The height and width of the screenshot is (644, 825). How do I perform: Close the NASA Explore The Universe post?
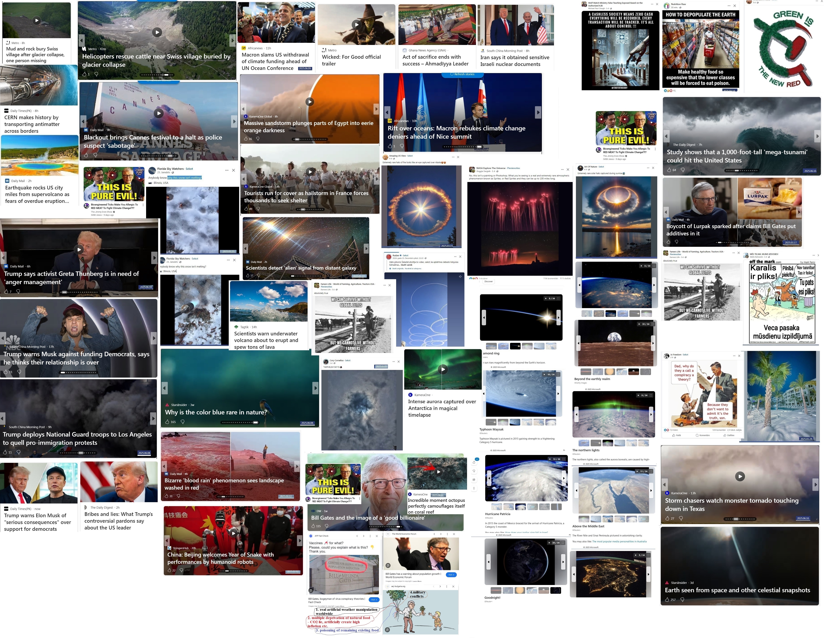[567, 170]
